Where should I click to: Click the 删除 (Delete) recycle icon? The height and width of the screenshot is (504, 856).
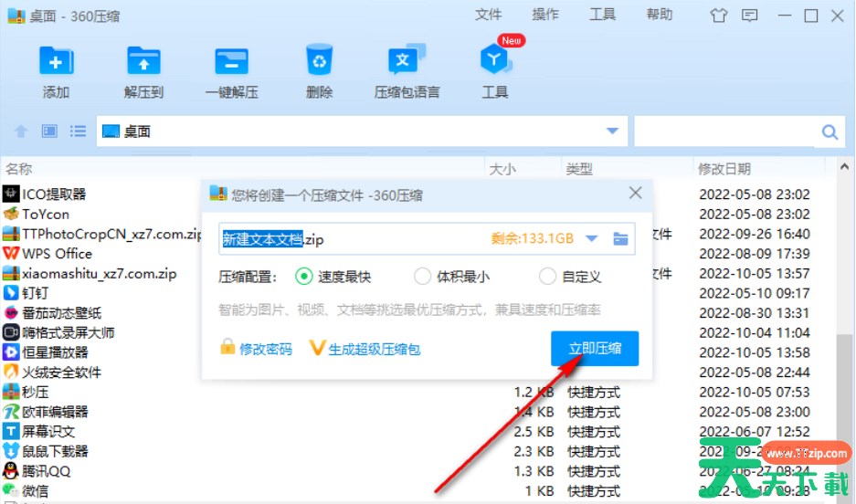tap(320, 62)
